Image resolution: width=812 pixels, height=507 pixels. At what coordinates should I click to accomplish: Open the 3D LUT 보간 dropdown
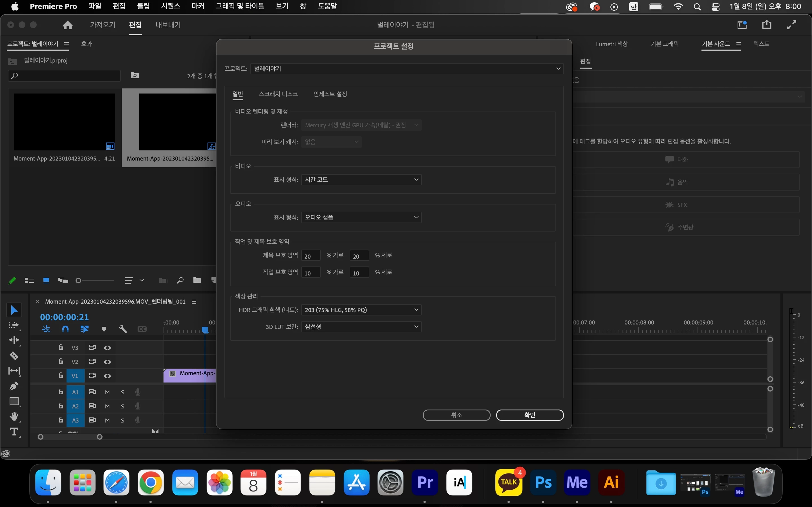[x=361, y=327]
